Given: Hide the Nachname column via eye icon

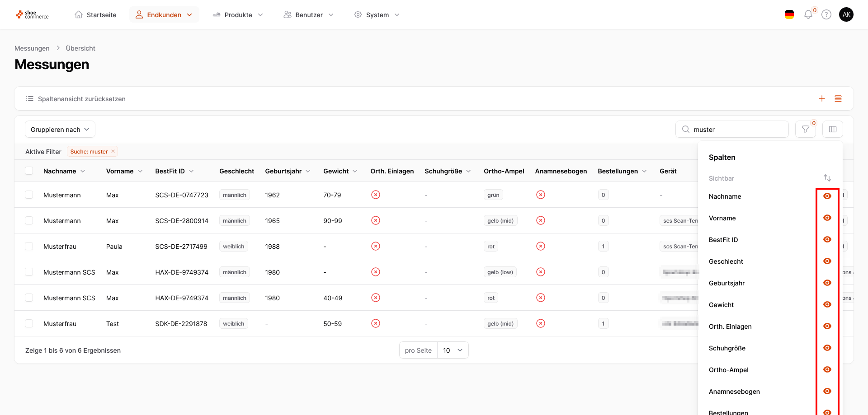Looking at the screenshot, I should (x=827, y=196).
